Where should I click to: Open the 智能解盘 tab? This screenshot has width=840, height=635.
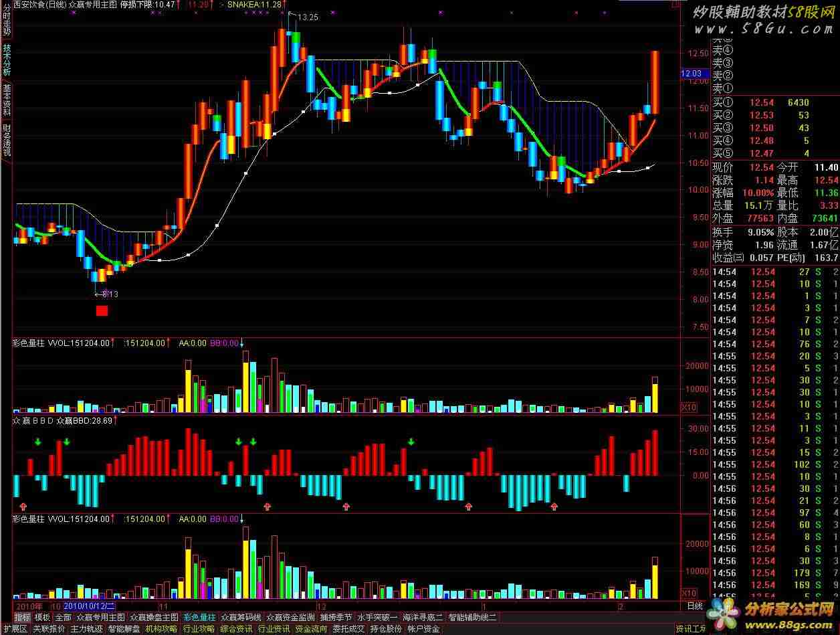124,629
